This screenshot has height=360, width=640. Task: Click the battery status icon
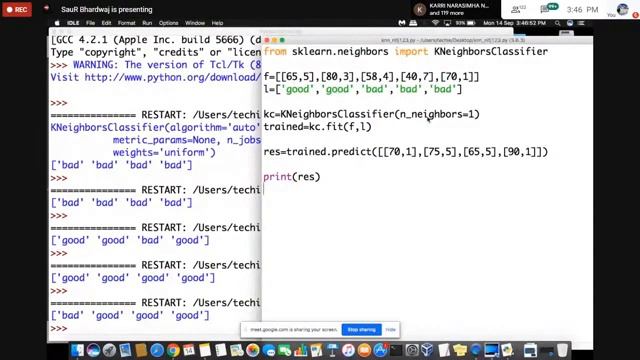click(471, 23)
